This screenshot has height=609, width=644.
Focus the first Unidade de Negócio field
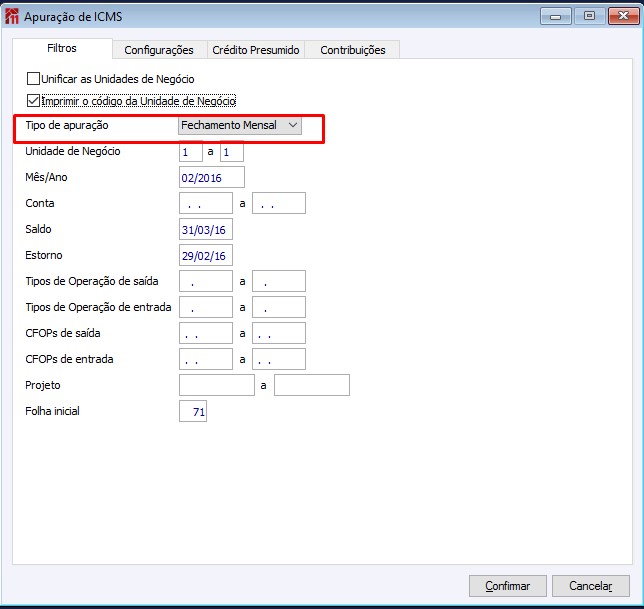[x=191, y=152]
